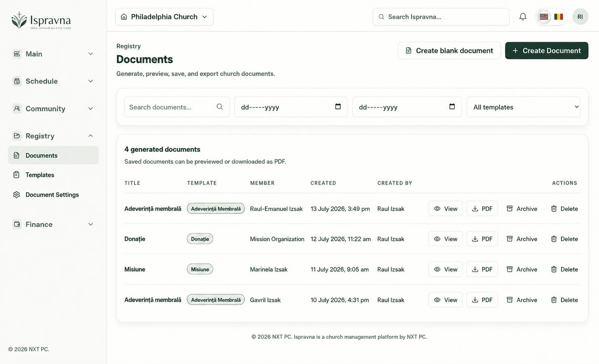Click the MEMBER column header
Image resolution: width=599 pixels, height=364 pixels.
click(262, 183)
